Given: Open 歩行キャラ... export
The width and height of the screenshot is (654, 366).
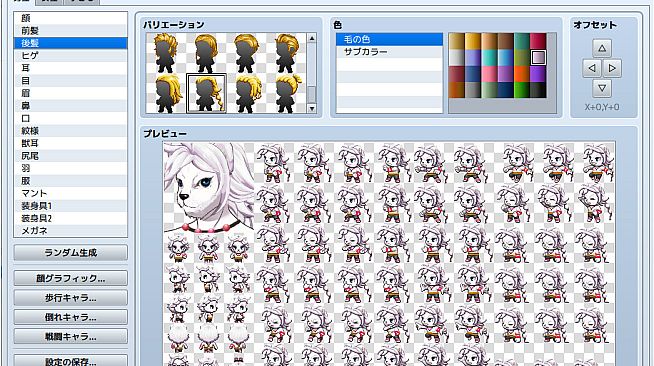Looking at the screenshot, I should point(70,298).
